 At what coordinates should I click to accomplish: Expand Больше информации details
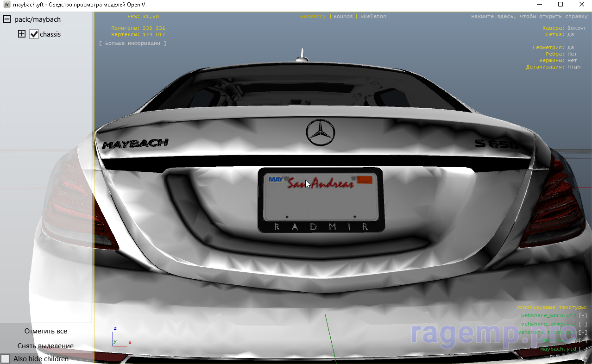[x=132, y=44]
